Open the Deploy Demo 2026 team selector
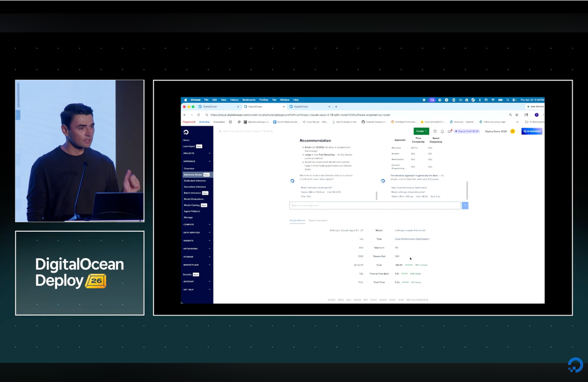Screen dimensions: 588x382 pos(496,131)
